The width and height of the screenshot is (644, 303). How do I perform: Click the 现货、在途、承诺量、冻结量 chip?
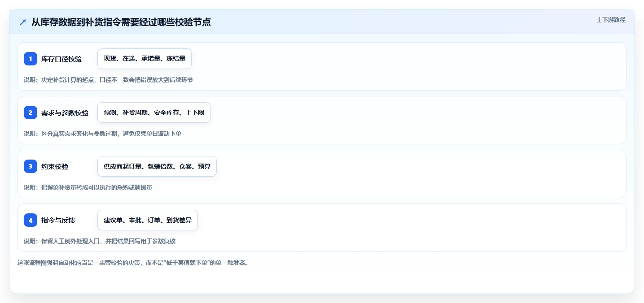145,59
